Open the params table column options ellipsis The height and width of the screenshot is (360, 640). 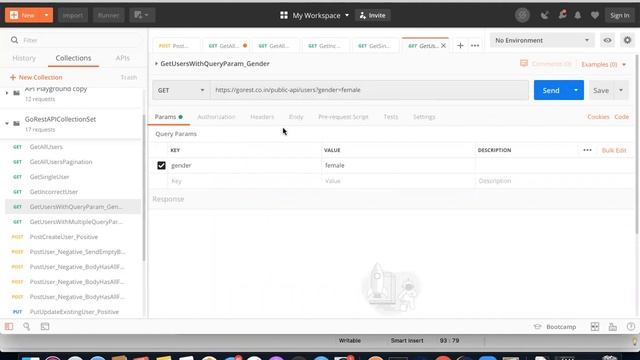point(587,150)
